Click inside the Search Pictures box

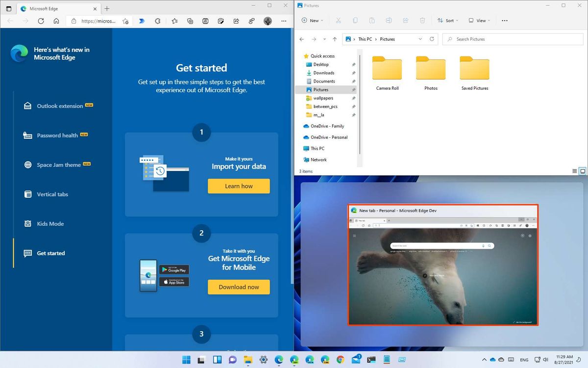[x=512, y=39]
